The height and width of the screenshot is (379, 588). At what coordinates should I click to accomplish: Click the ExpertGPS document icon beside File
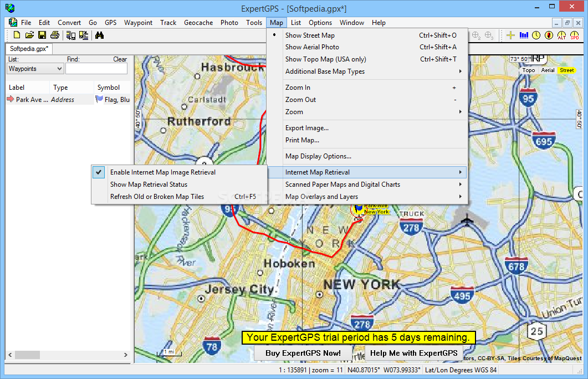point(13,23)
